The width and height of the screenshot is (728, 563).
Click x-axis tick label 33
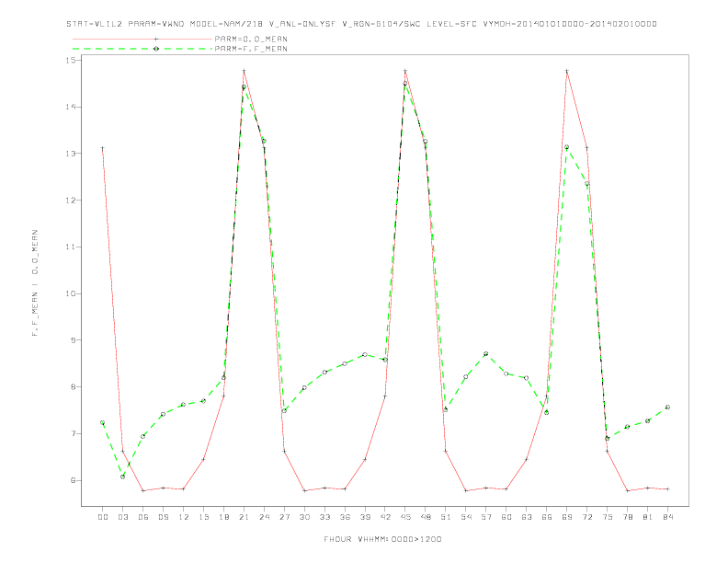point(324,517)
